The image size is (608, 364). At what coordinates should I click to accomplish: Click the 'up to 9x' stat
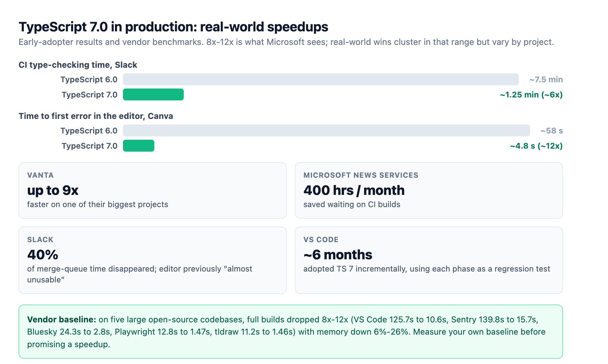tap(53, 190)
